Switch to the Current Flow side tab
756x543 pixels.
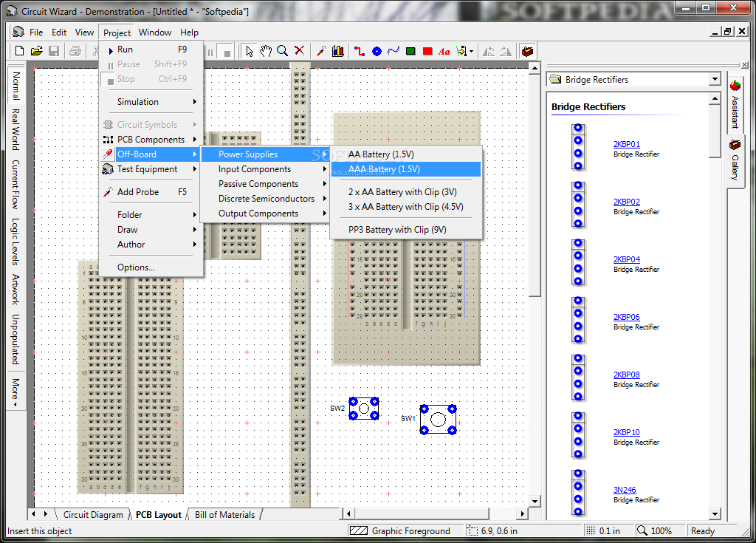[16, 184]
